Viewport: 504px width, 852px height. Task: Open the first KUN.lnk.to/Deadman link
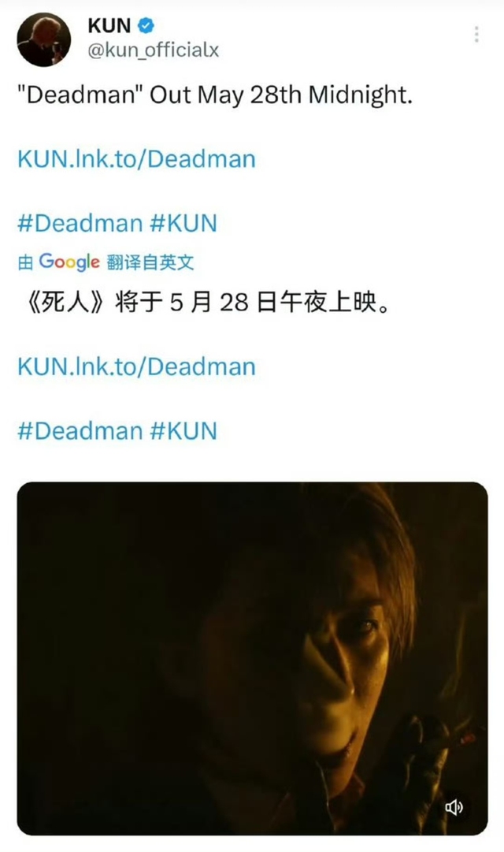pos(136,159)
